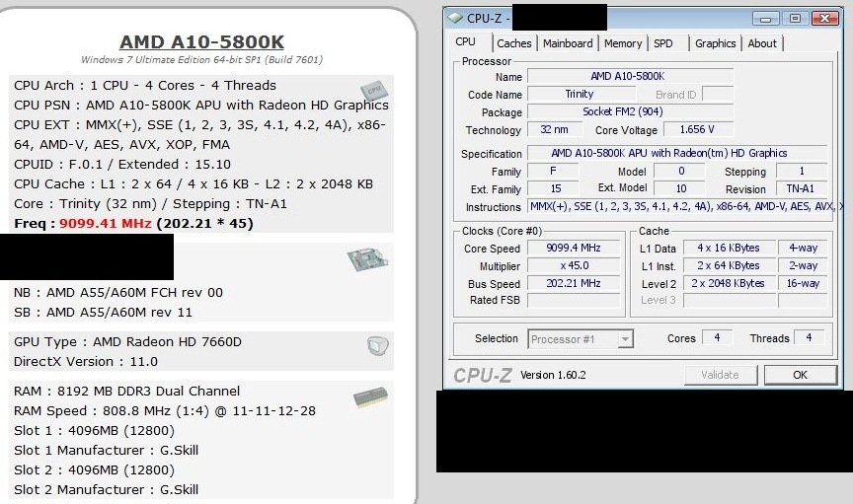
Task: Go to the SPD tab
Action: [x=663, y=43]
